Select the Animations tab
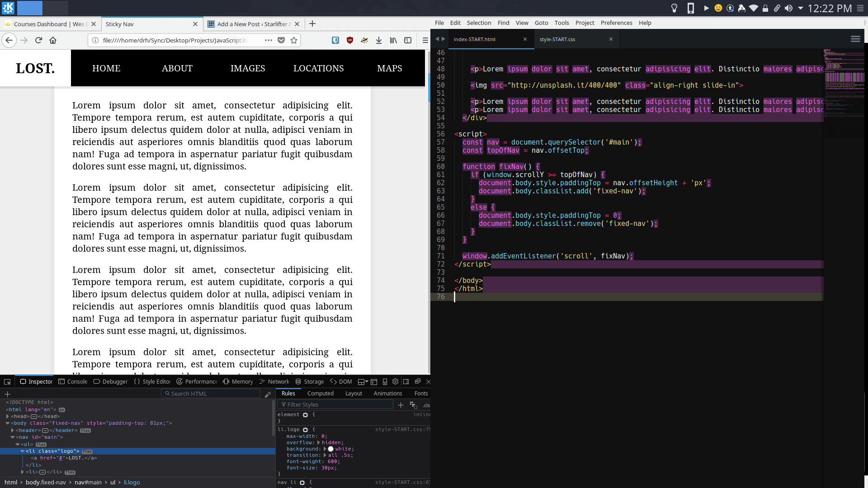868x488 pixels. click(387, 393)
